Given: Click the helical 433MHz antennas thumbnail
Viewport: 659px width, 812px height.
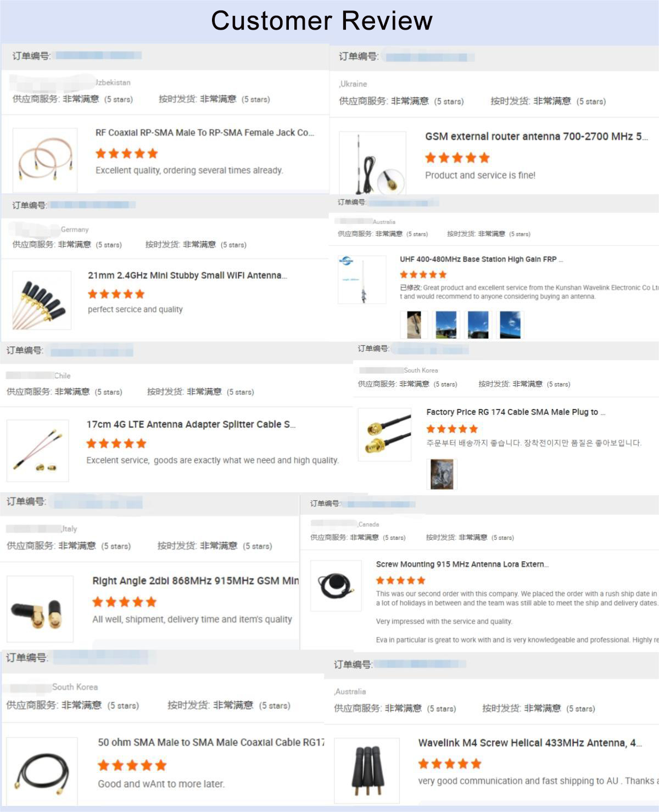Looking at the screenshot, I should pyautogui.click(x=367, y=771).
